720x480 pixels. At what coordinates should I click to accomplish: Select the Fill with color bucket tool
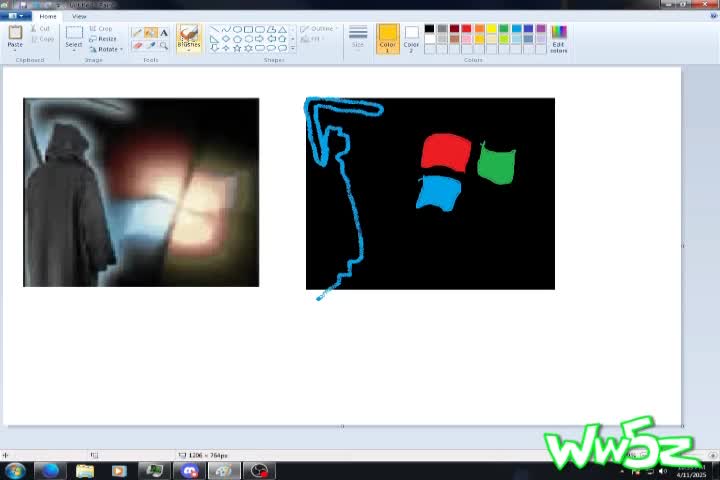(x=150, y=33)
